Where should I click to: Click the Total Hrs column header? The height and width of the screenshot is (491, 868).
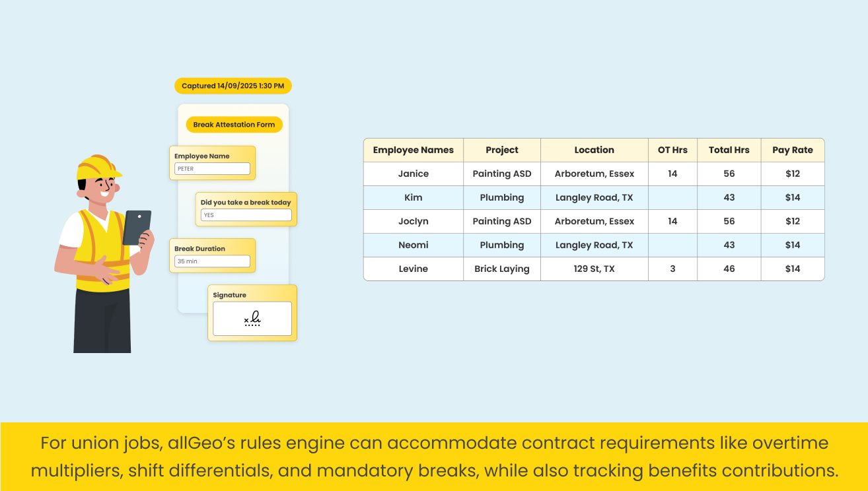[729, 150]
